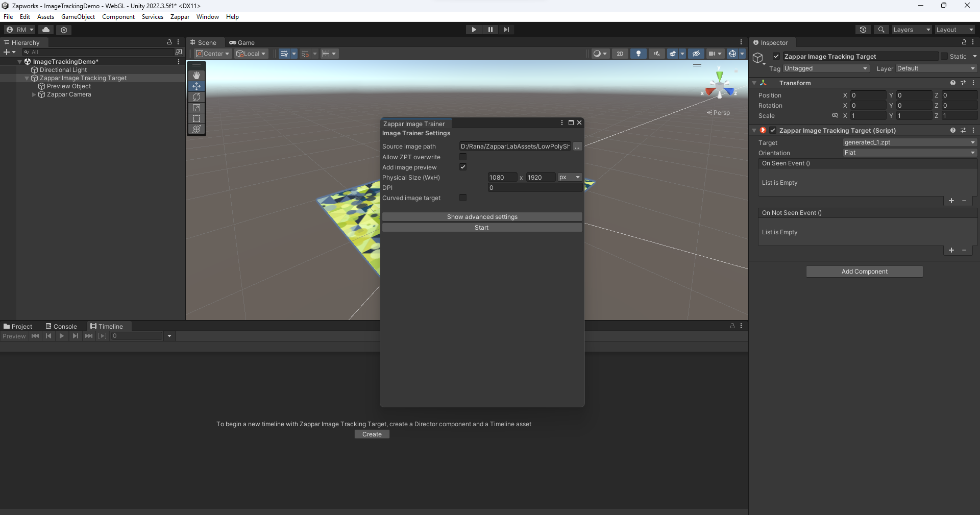This screenshot has width=980, height=515.
Task: Click the Step frame button
Action: [506, 30]
